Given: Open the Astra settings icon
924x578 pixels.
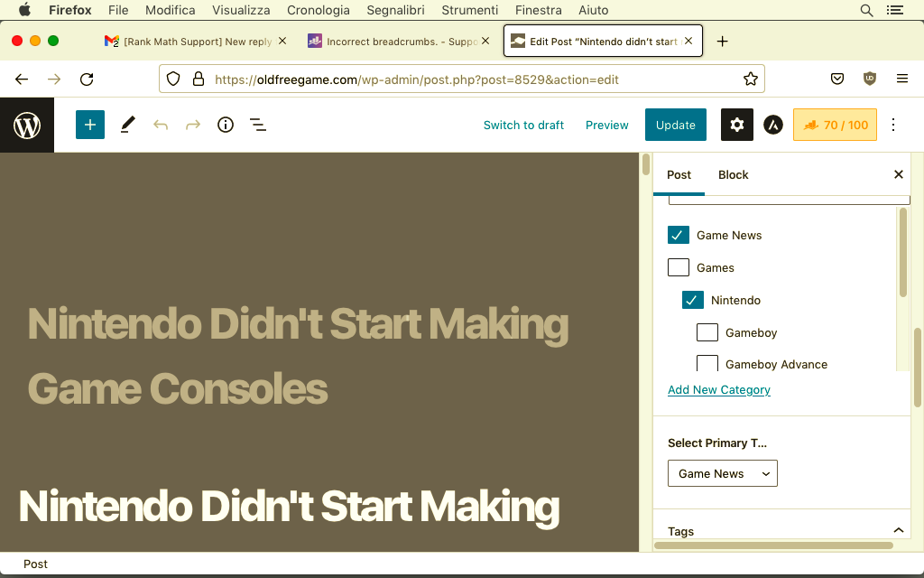Looking at the screenshot, I should pos(773,125).
